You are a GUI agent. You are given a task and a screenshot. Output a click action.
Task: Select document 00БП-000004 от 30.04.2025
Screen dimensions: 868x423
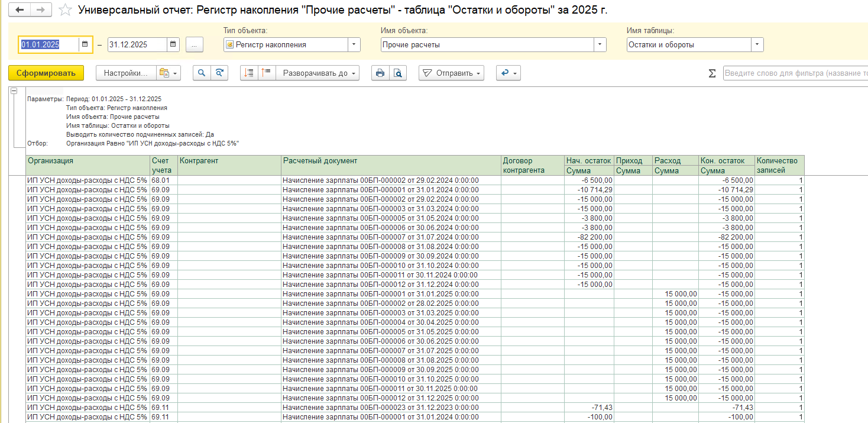click(391, 322)
